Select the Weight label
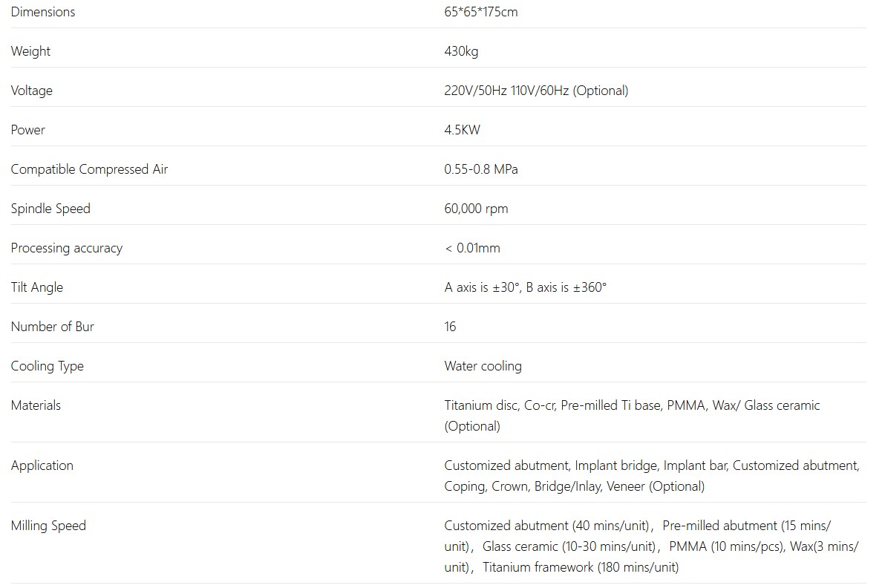The image size is (885, 588). pos(30,51)
